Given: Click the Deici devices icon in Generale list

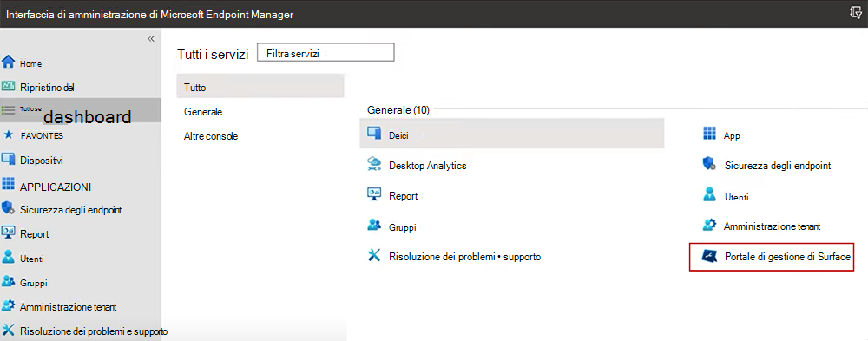Looking at the screenshot, I should coord(374,134).
